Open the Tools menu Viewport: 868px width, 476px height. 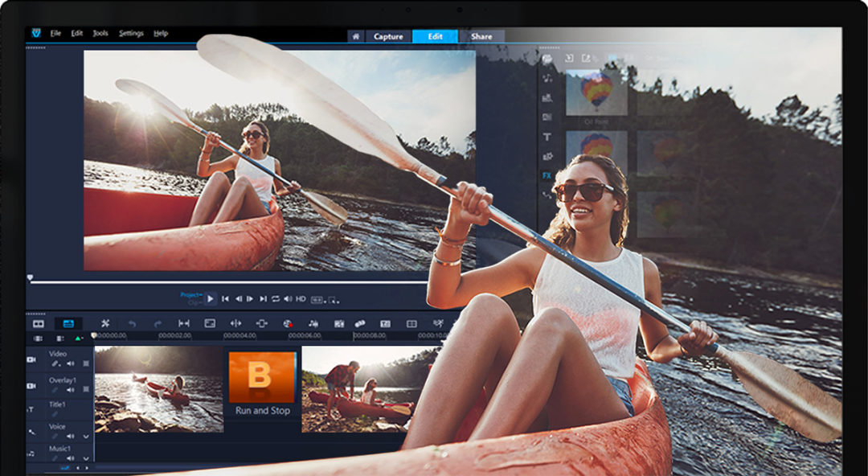100,33
